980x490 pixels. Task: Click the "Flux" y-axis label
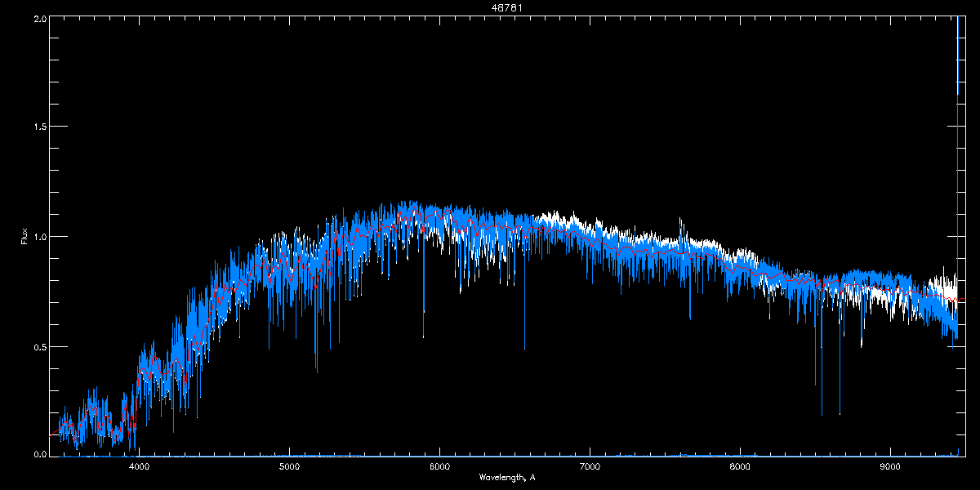click(x=24, y=235)
